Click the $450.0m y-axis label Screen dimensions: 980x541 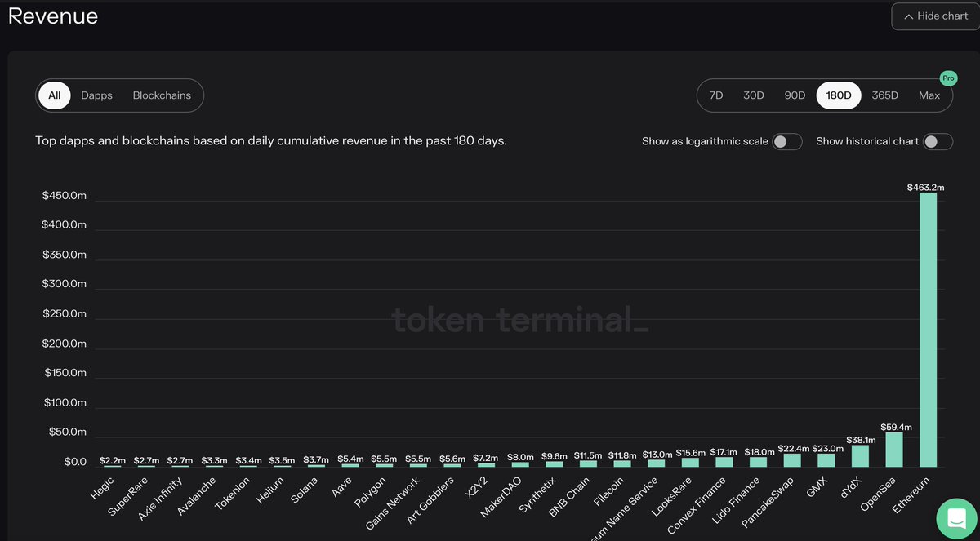65,197
